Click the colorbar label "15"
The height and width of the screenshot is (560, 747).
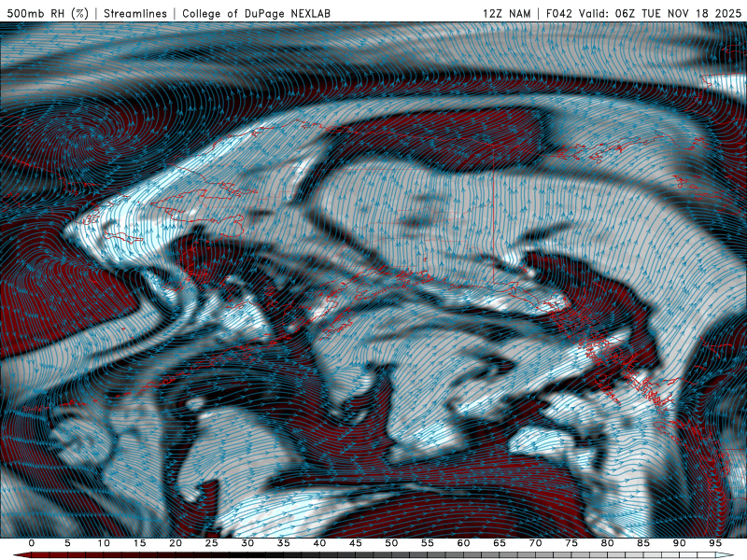pos(139,543)
